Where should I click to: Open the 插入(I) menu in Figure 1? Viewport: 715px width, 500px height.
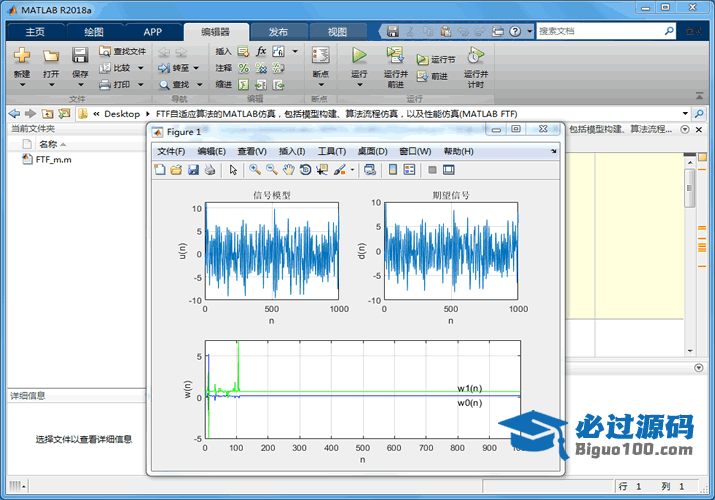(x=292, y=151)
